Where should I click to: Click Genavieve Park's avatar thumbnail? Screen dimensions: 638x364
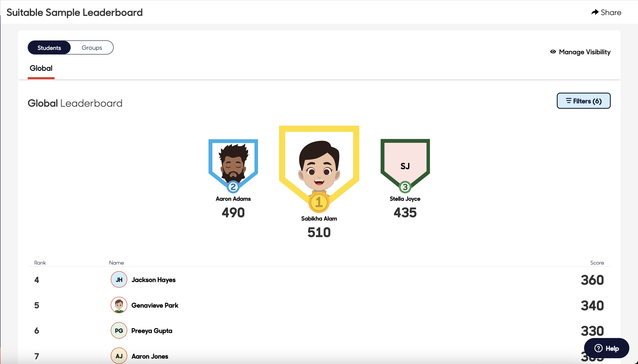pos(119,305)
